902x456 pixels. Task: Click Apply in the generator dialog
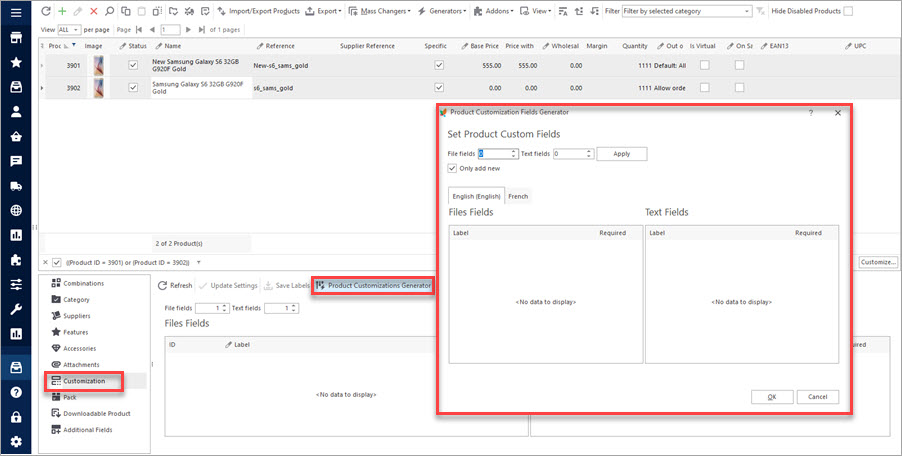(622, 154)
